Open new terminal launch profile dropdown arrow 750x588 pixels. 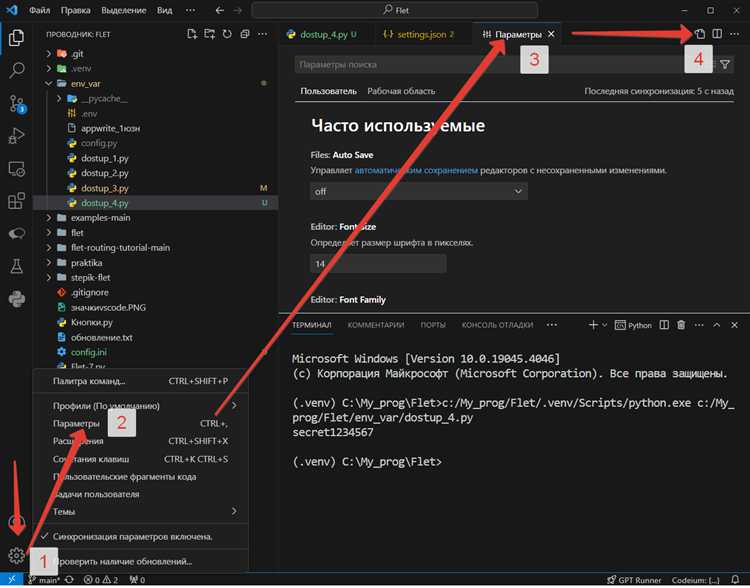pos(605,325)
